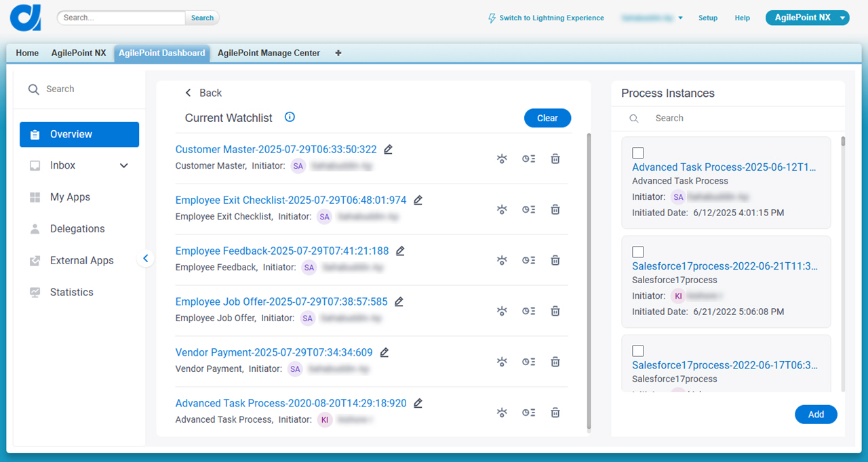Open the history list icon for Employee Exit Checklist
868x462 pixels.
[x=528, y=209]
